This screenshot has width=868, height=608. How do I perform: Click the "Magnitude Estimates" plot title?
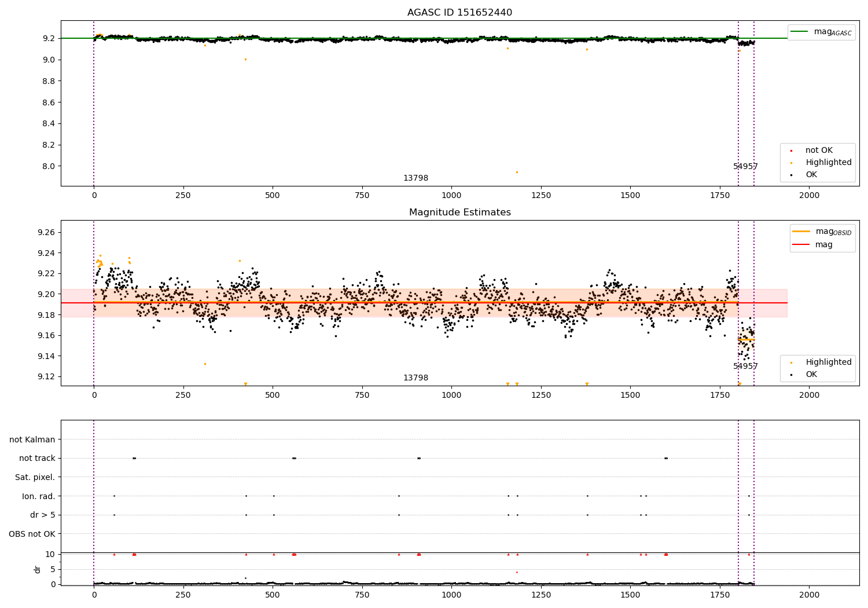coord(459,213)
